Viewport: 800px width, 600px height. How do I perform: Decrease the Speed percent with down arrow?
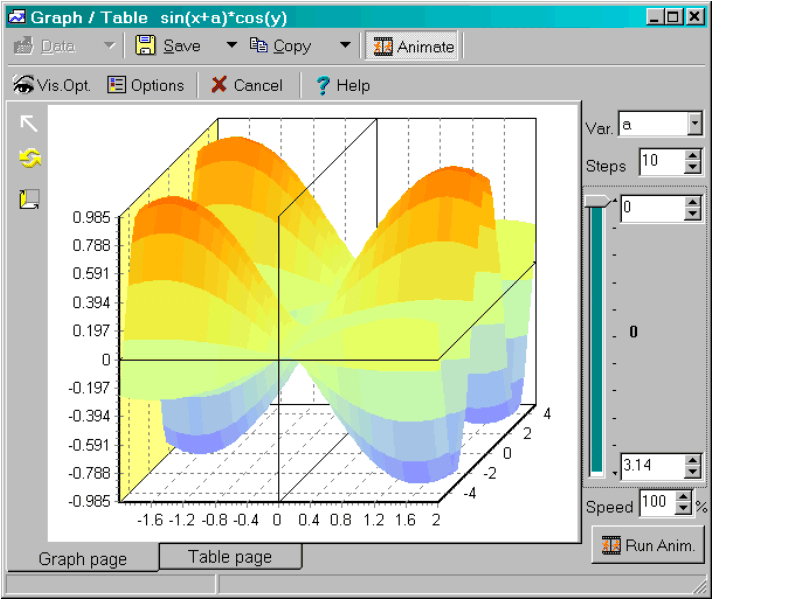pyautogui.click(x=684, y=509)
